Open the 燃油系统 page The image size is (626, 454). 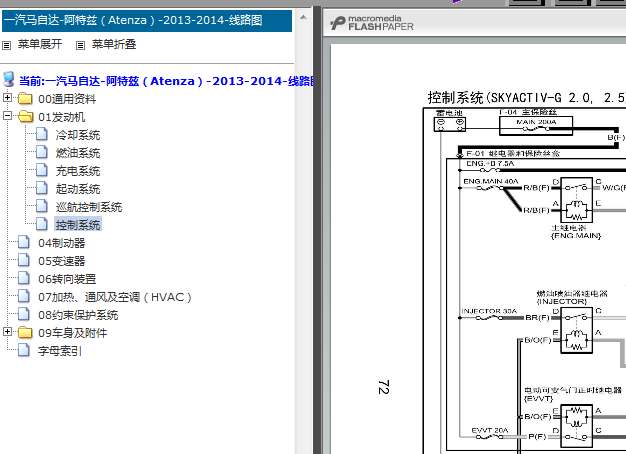pyautogui.click(x=78, y=153)
